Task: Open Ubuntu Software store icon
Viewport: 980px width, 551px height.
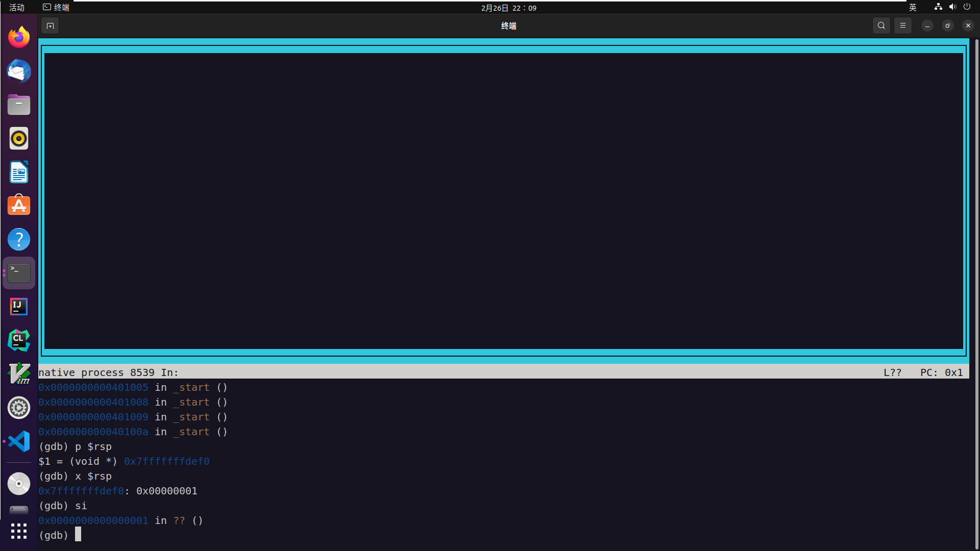Action: (19, 206)
